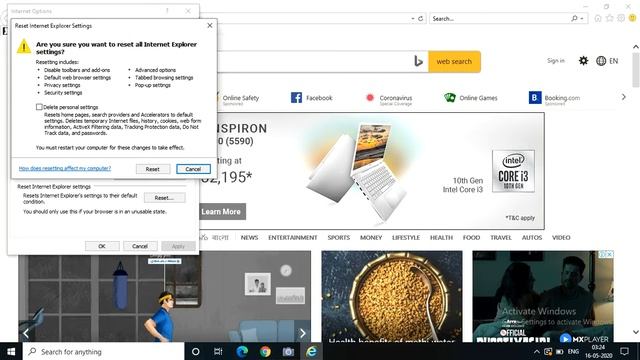Screen dimensions: 640x360
Task: Open the MONEY section tab
Action: point(371,237)
